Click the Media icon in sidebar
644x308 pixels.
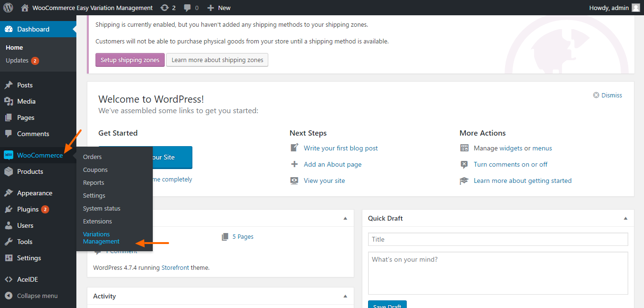[9, 101]
